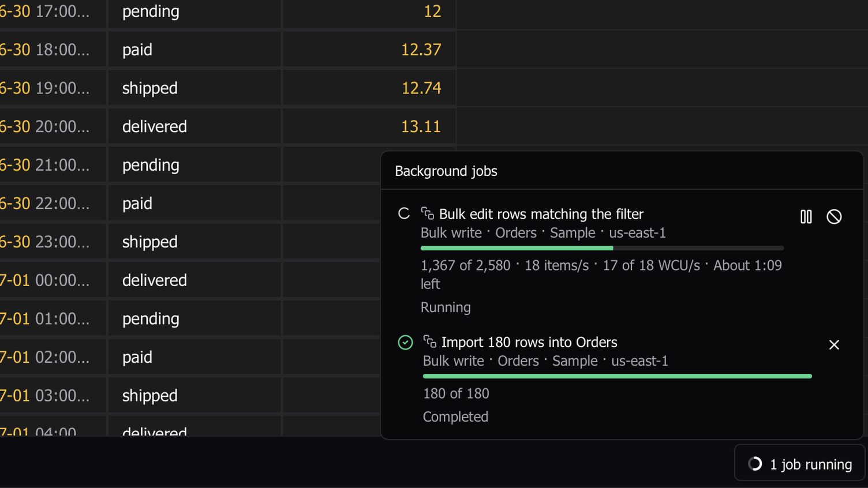Select the shipped cell in the 19:00 row
This screenshot has height=488, width=868.
[x=194, y=88]
